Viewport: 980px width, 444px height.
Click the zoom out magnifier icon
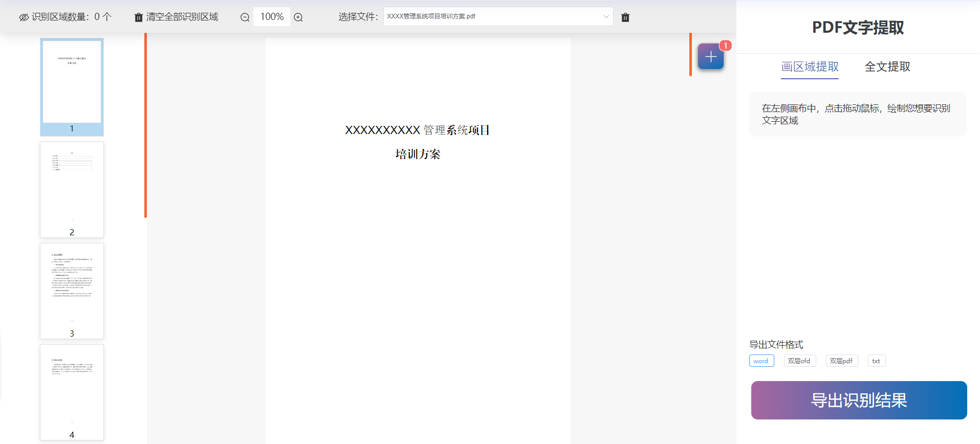pyautogui.click(x=245, y=17)
